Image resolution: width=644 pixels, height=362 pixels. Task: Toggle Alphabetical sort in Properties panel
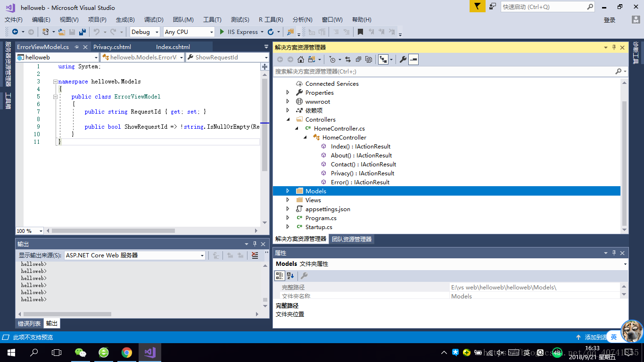290,276
